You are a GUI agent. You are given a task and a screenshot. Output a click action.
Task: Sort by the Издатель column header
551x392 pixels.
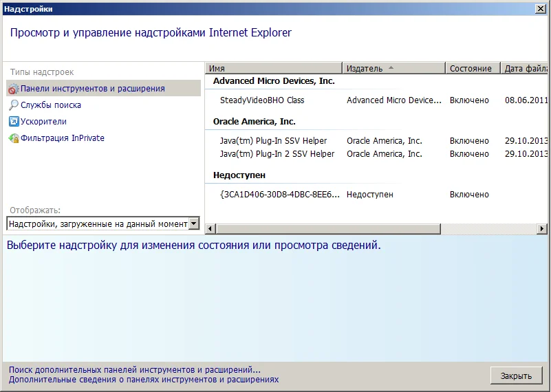(394, 68)
